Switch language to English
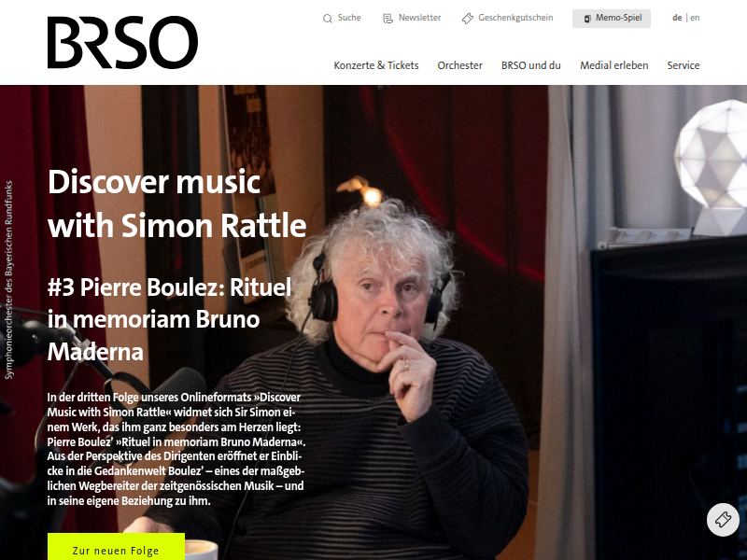Image resolution: width=747 pixels, height=560 pixels. [695, 18]
